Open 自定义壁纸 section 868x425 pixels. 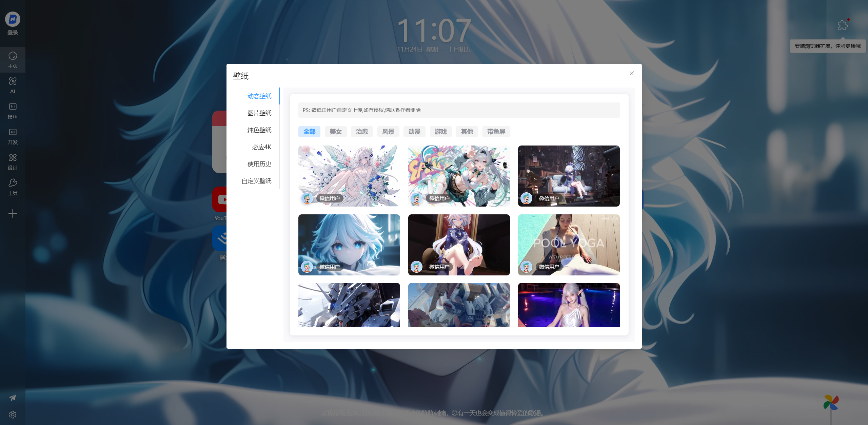tap(256, 181)
